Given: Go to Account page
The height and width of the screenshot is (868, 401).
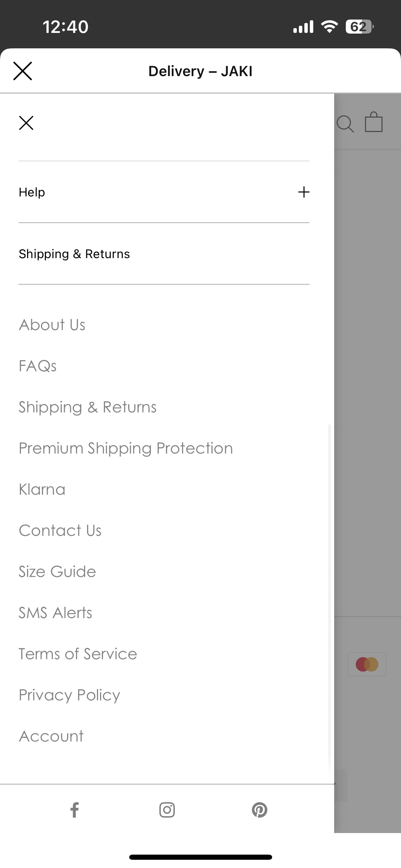Looking at the screenshot, I should 51,736.
